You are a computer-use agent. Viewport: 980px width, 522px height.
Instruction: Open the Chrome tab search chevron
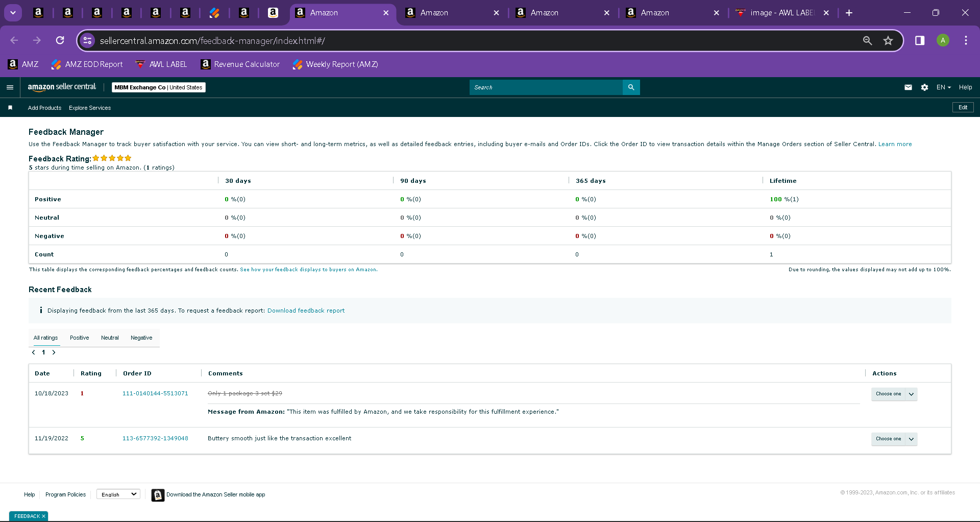click(x=13, y=13)
